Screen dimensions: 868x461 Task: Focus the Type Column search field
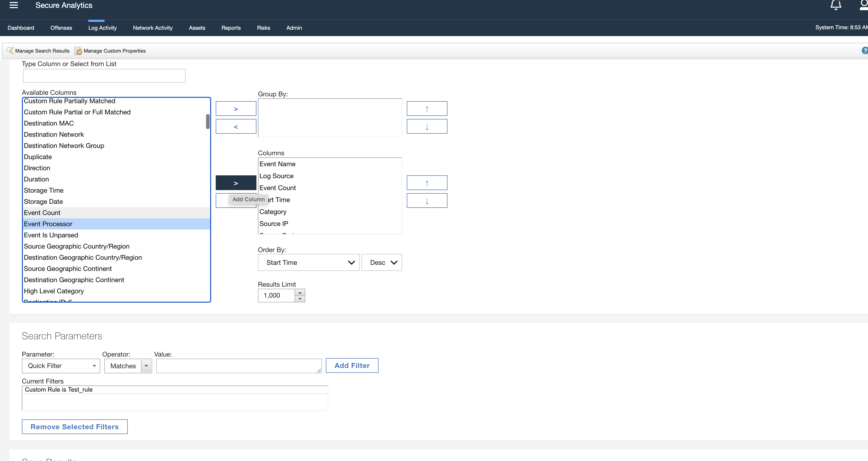click(x=104, y=76)
